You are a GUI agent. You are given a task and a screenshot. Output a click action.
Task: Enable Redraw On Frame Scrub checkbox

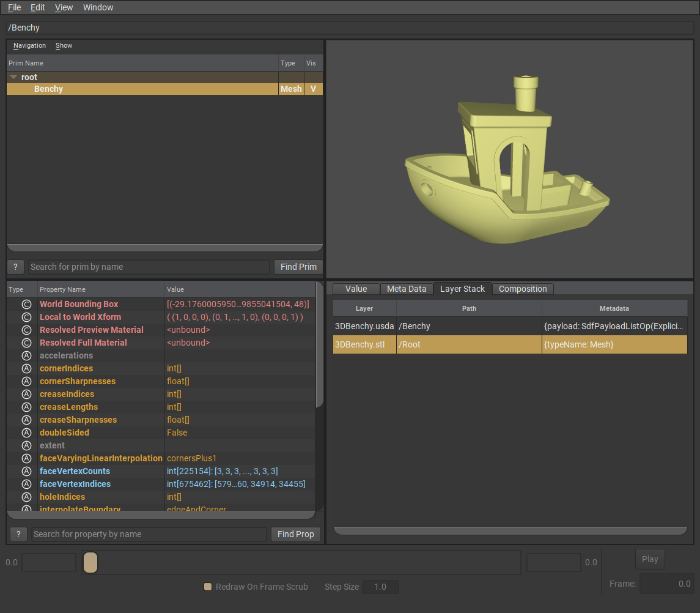(208, 587)
